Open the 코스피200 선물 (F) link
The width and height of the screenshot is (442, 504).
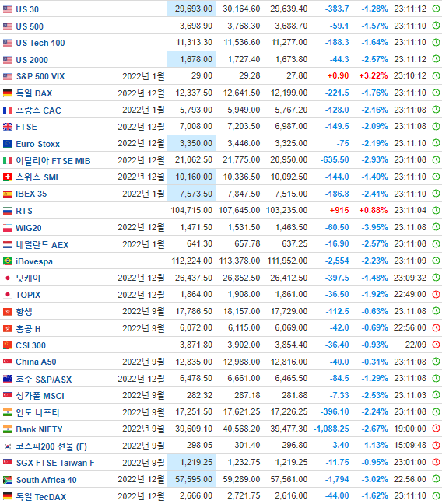51,446
